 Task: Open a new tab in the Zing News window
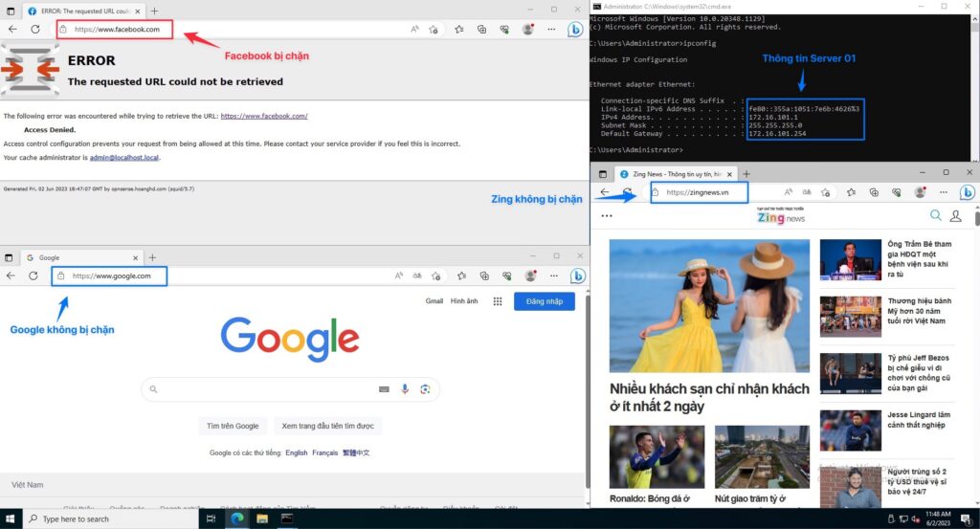point(746,174)
